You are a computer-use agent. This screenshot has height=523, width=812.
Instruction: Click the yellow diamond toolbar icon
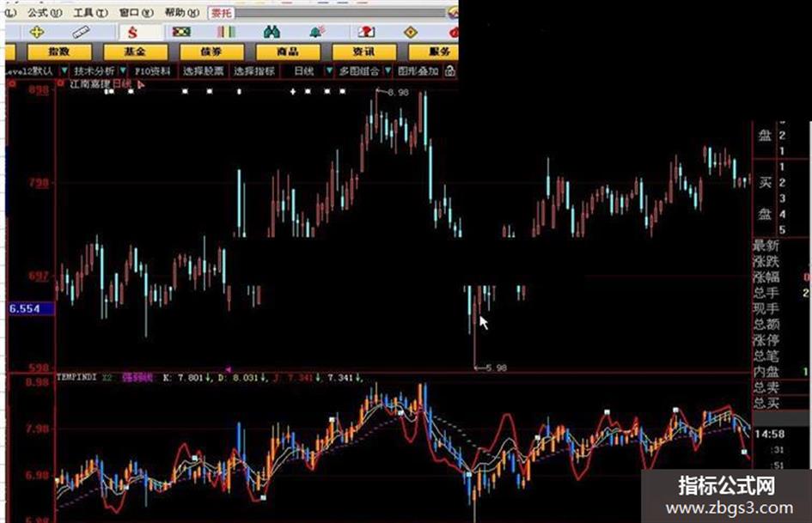[410, 33]
